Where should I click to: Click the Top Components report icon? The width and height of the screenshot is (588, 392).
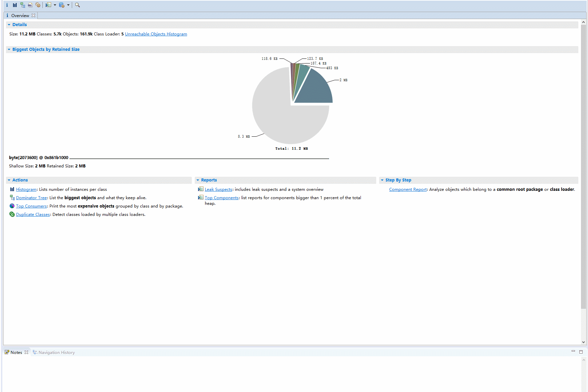(201, 198)
